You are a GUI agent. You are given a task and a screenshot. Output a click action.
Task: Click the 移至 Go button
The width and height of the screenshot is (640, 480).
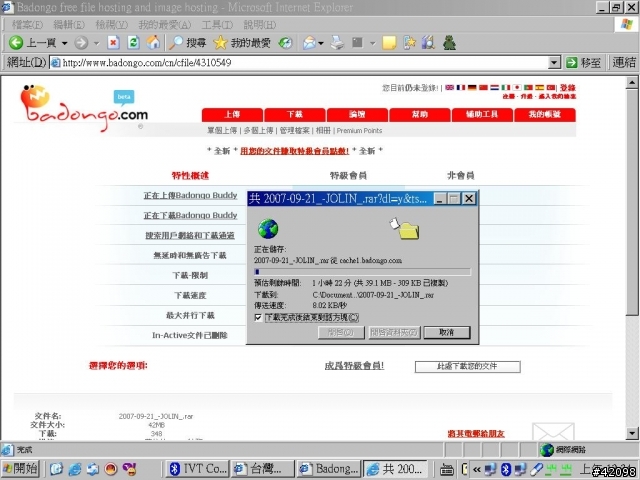[584, 62]
